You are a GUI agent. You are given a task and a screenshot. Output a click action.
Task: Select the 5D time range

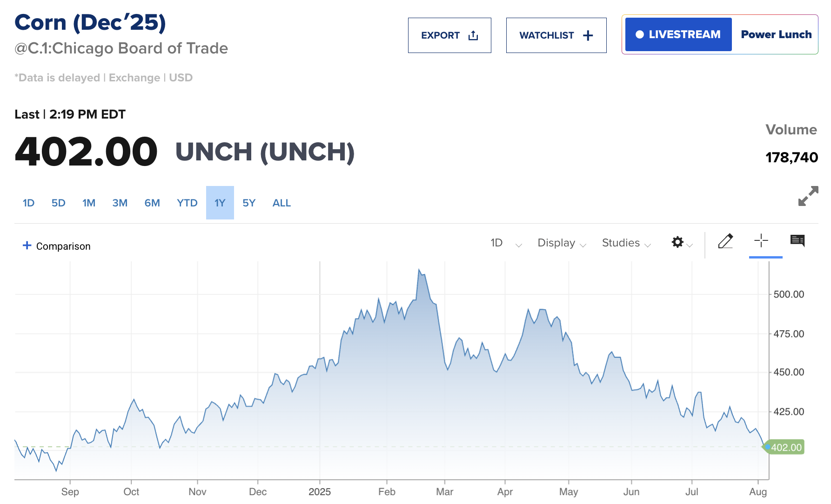pos(58,203)
